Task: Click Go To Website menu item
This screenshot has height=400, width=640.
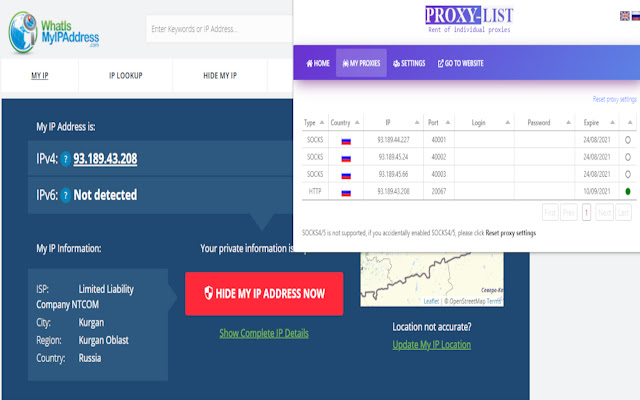Action: tap(460, 63)
